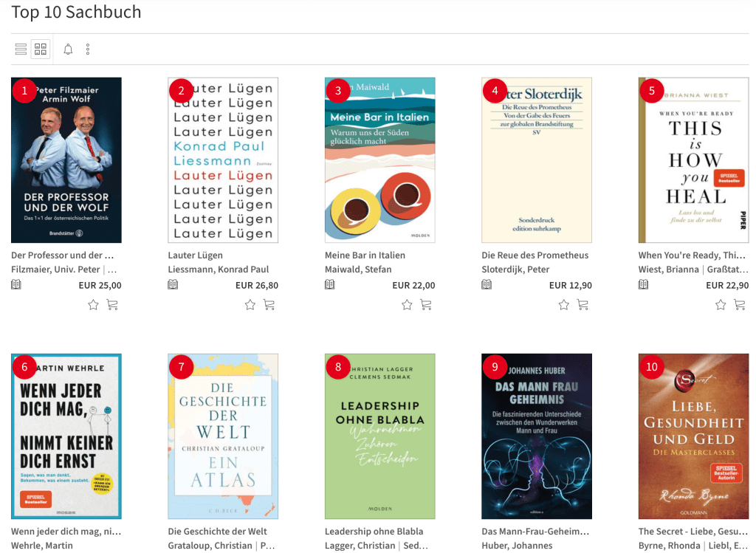Add Der Professor und der Wolf to wishlist

[x=94, y=305]
